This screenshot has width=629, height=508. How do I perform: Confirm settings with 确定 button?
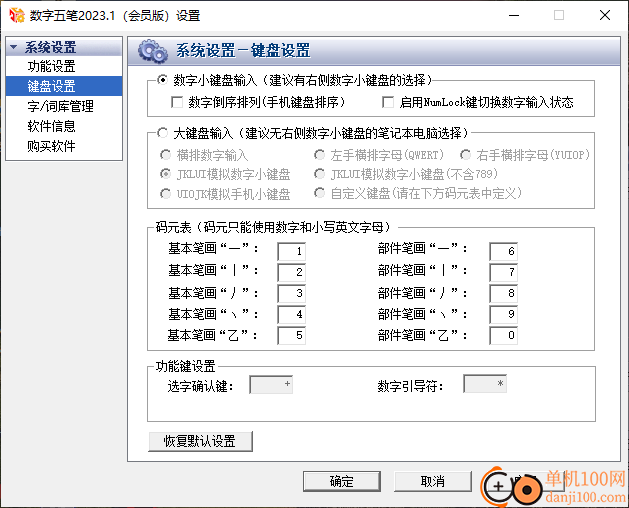coord(342,481)
